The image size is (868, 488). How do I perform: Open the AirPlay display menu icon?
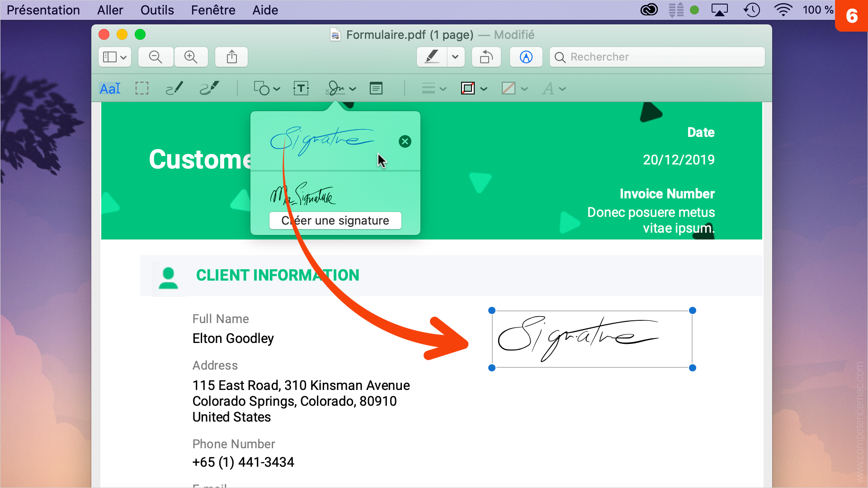point(719,10)
